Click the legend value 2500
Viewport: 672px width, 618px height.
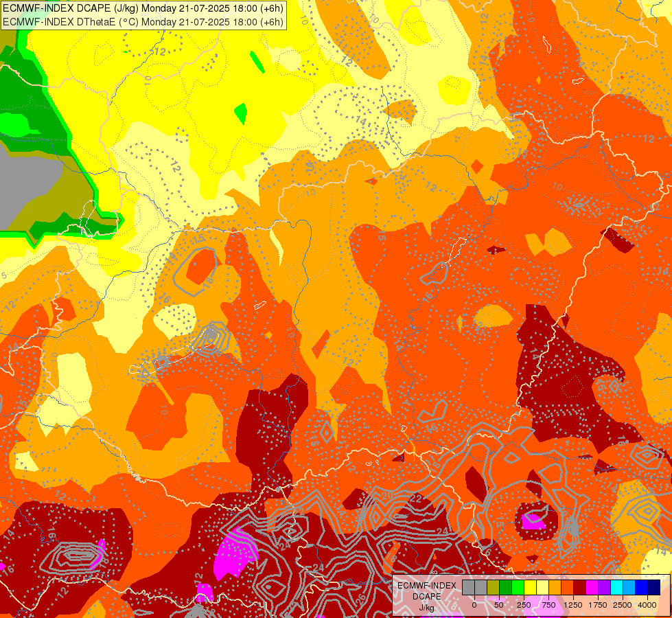click(623, 605)
